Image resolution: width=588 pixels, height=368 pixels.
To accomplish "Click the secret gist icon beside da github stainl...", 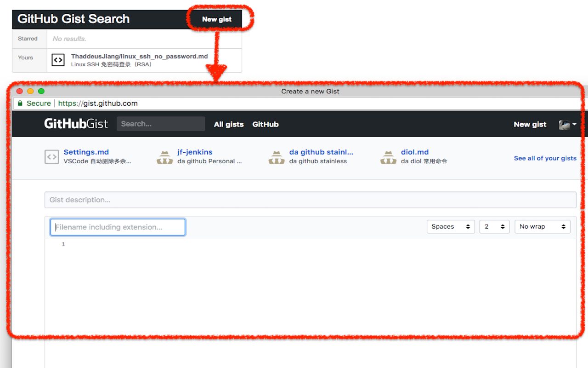I will point(277,157).
